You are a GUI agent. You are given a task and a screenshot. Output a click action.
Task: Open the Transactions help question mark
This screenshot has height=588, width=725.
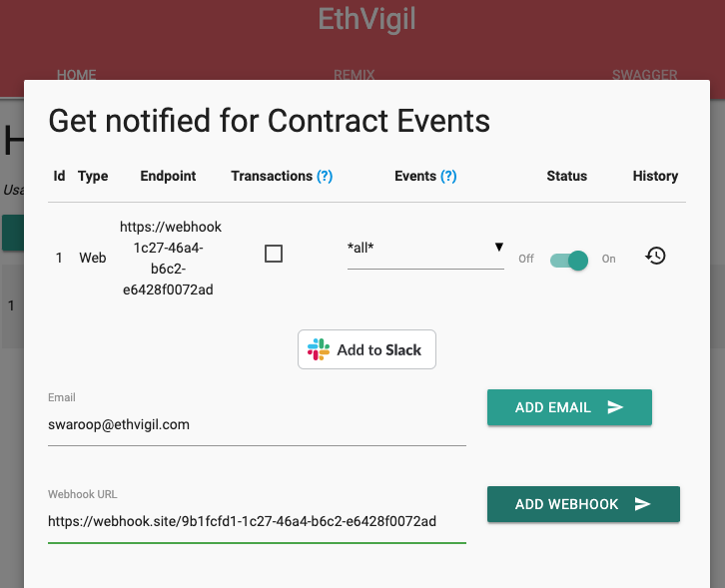[x=325, y=176]
